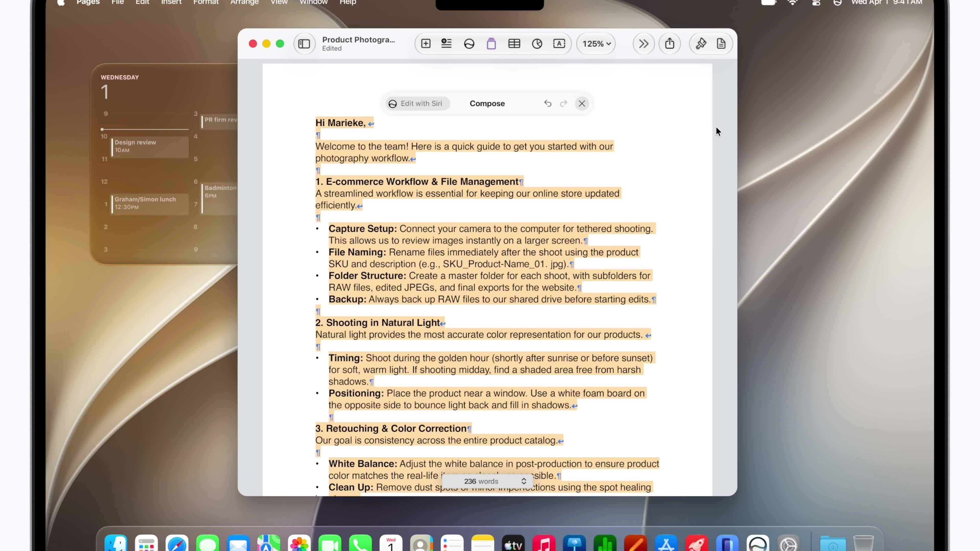Expand the toolbar overflow double-chevron
This screenshot has height=551, width=980.
pyautogui.click(x=643, y=44)
